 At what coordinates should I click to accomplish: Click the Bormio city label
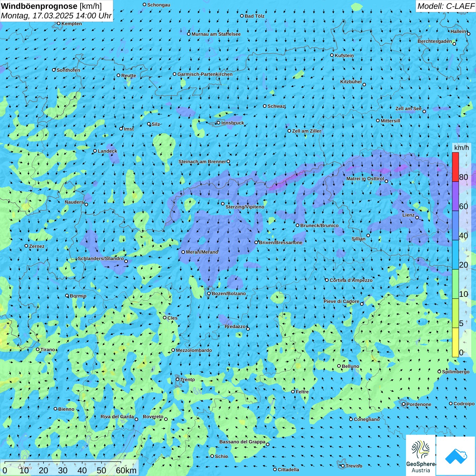78,296
